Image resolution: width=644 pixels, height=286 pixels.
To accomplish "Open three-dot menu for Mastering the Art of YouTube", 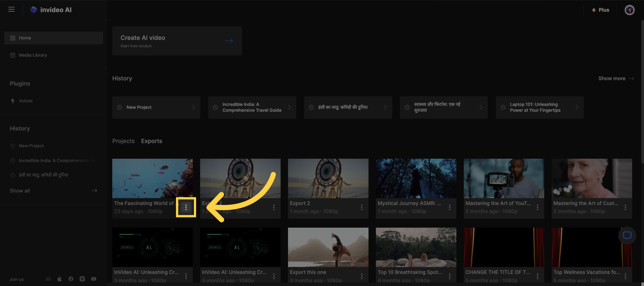I will 537,207.
